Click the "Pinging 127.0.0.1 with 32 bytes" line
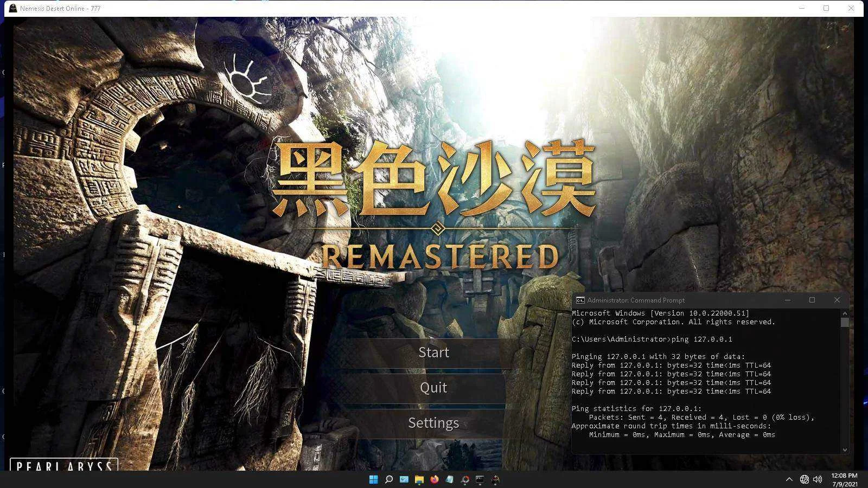 (658, 357)
